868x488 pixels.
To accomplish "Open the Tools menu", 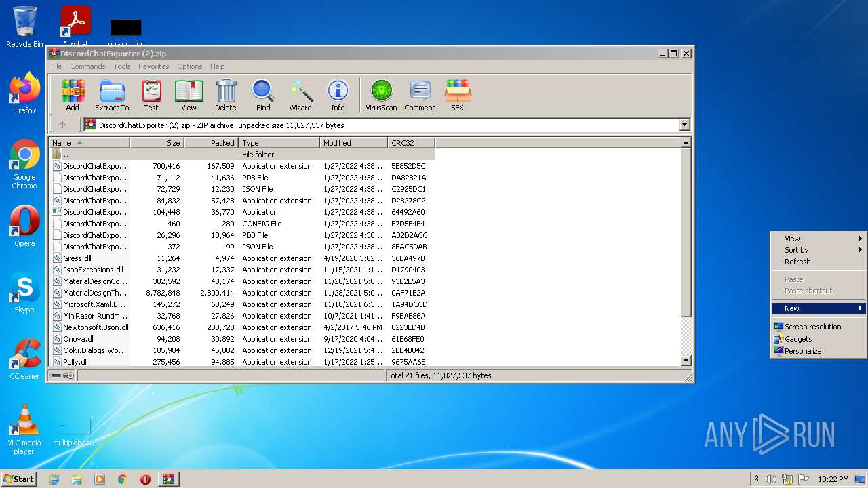I will (122, 66).
